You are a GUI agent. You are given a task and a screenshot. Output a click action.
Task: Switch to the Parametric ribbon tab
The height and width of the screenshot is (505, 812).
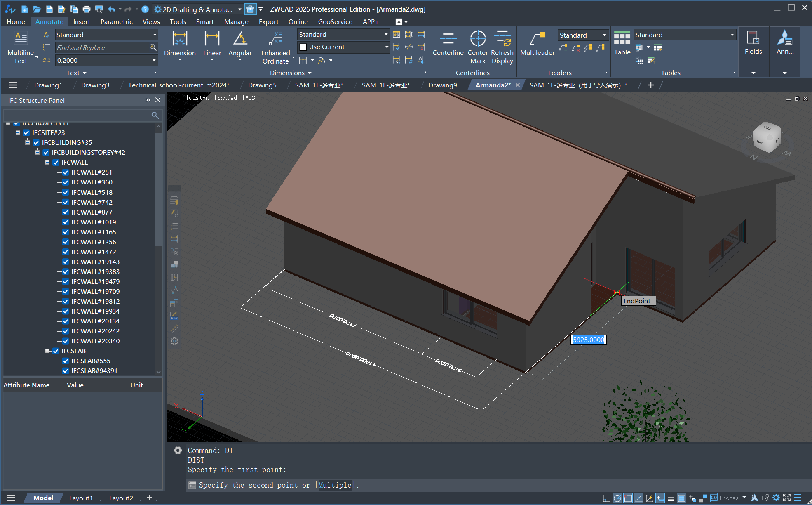[116, 21]
